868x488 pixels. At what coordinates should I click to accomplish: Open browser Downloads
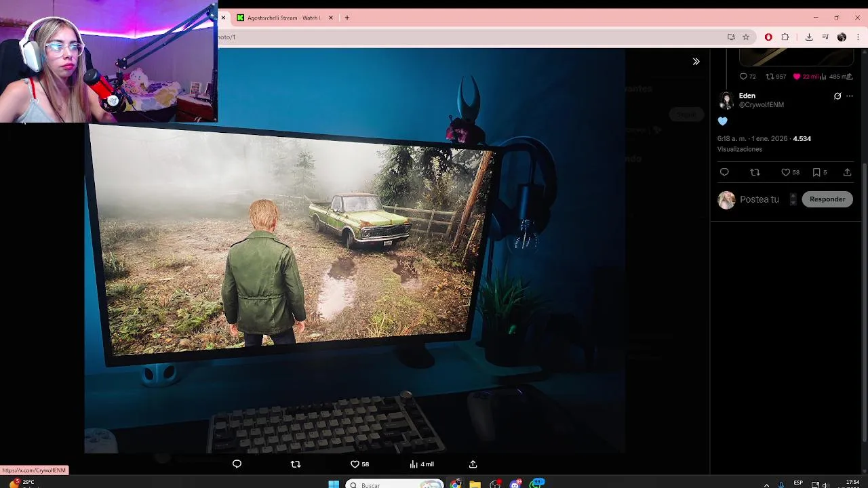coord(809,37)
